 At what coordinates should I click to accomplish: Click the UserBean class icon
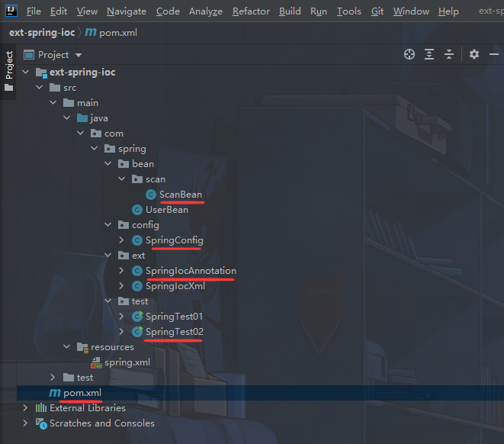click(137, 210)
